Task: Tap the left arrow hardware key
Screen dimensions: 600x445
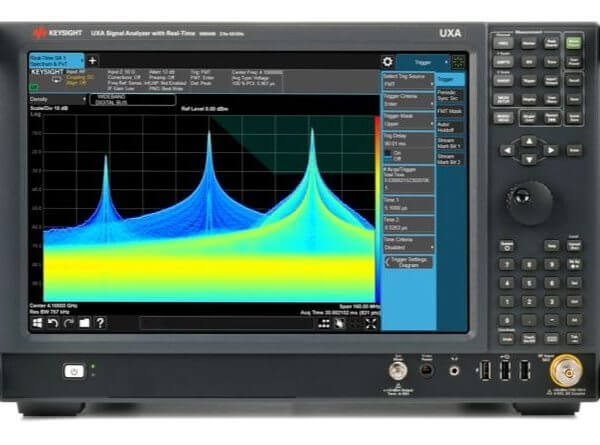Action: pyautogui.click(x=507, y=150)
